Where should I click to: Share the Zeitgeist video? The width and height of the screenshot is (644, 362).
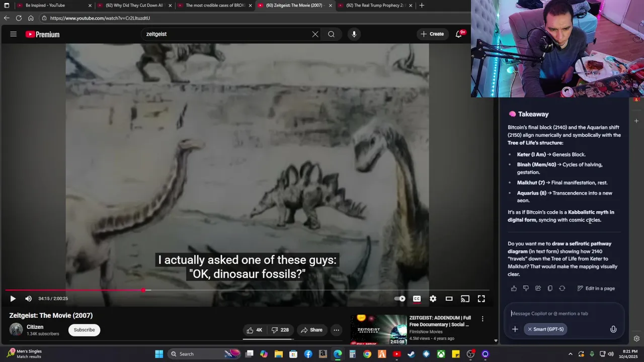[311, 330]
